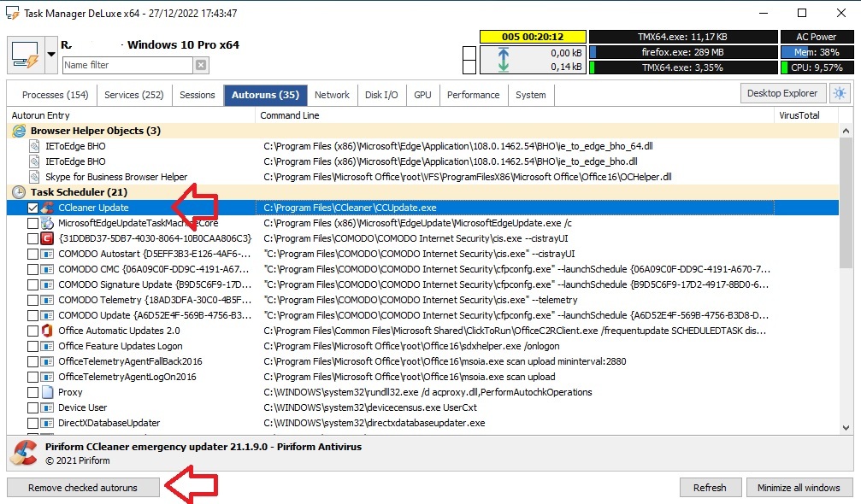Click the Refresh button
The height and width of the screenshot is (504, 861).
tap(710, 488)
